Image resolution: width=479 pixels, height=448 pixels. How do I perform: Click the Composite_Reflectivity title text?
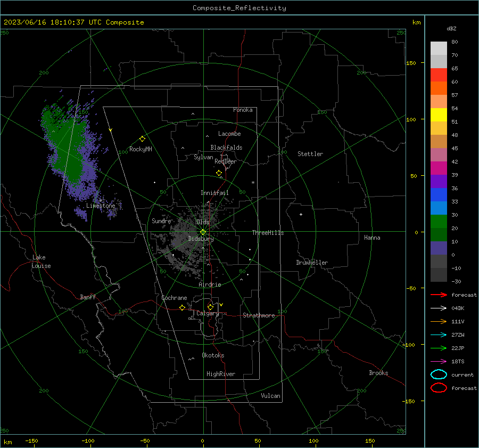pos(240,8)
